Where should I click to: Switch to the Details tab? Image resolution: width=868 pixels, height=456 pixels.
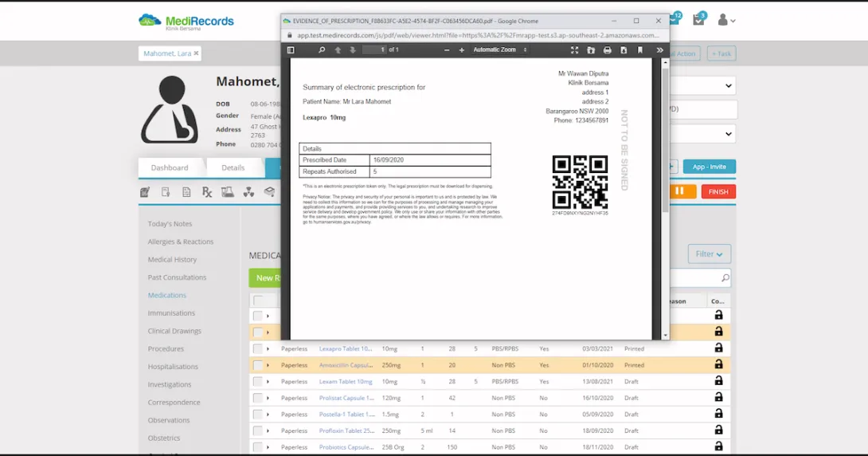233,167
